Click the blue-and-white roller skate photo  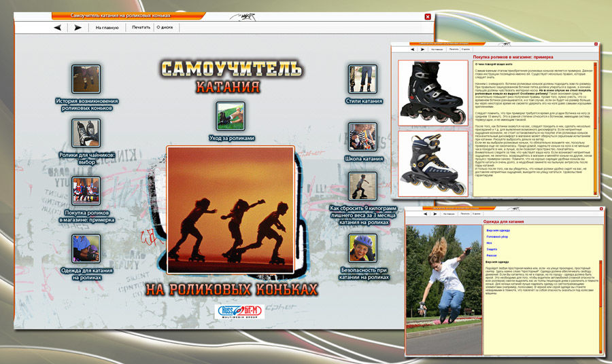pos(433,163)
